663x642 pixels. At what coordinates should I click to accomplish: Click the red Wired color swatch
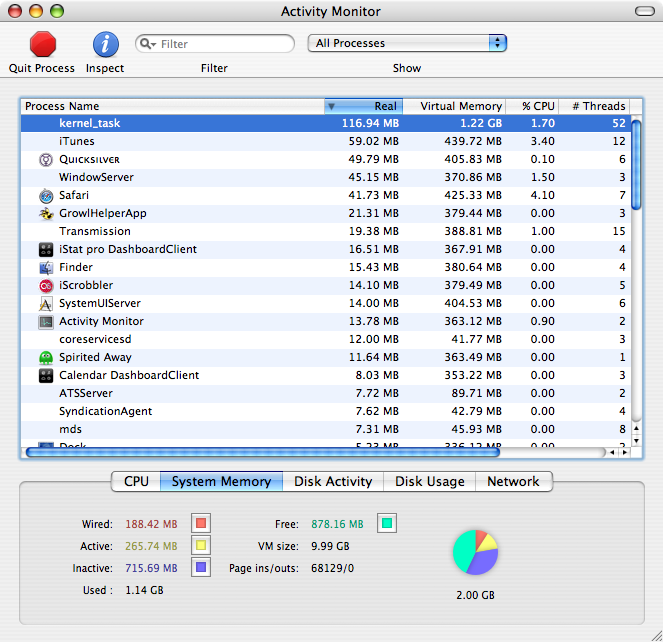(x=201, y=523)
